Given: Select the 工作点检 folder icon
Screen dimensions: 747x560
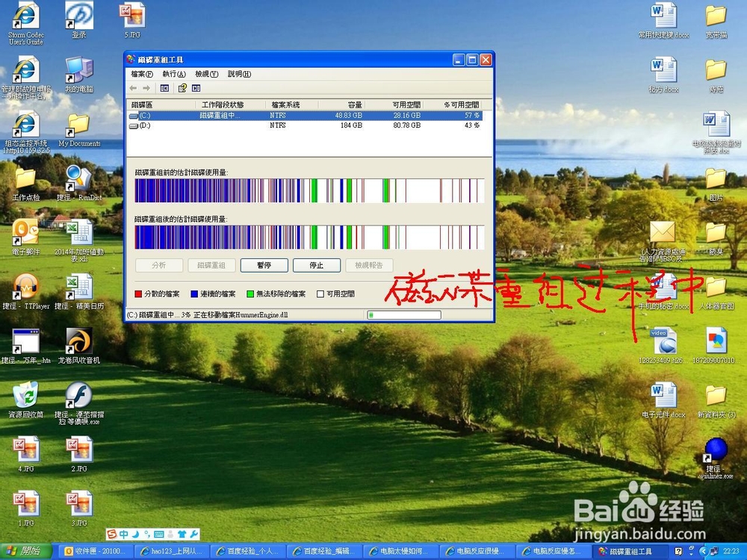Looking at the screenshot, I should pos(25,184).
